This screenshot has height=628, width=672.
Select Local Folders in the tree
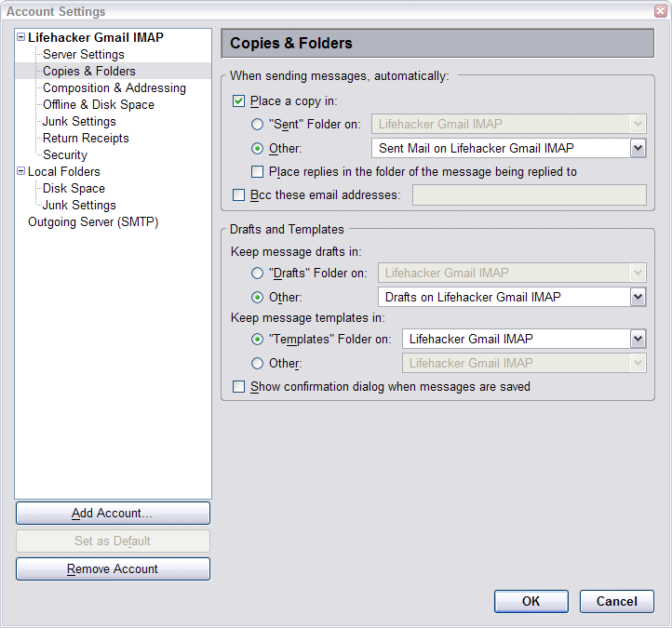[x=64, y=171]
